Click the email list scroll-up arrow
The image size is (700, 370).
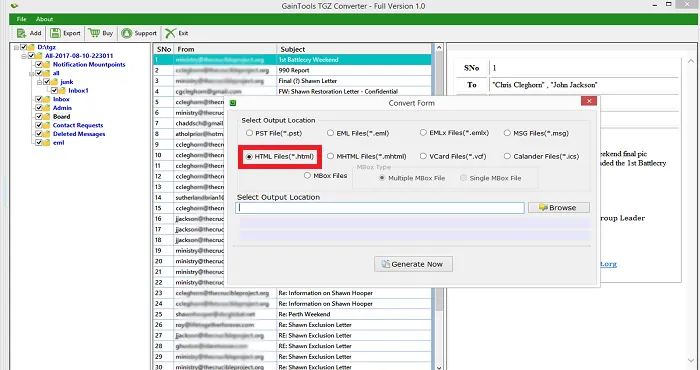(x=438, y=47)
